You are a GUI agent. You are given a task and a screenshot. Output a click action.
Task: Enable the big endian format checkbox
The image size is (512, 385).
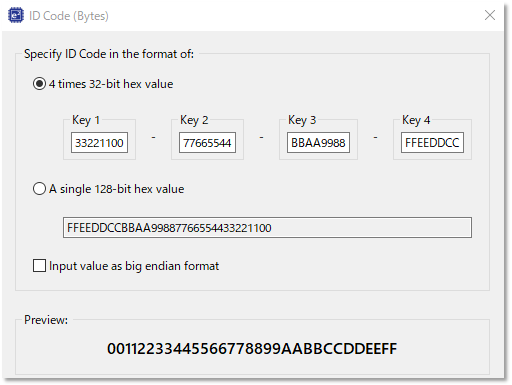point(39,266)
